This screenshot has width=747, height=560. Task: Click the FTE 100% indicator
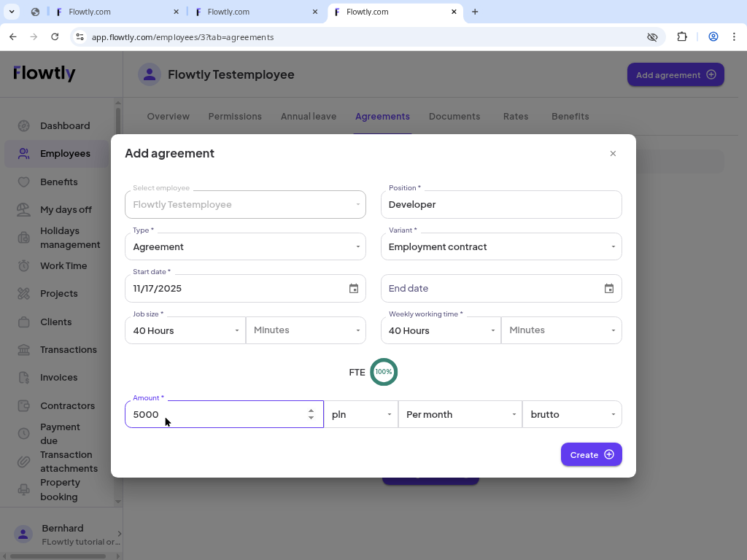[x=384, y=372]
